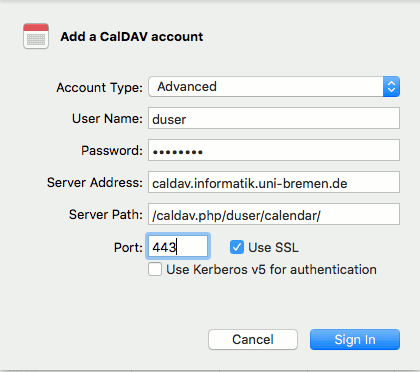The height and width of the screenshot is (372, 420).
Task: Click the 'Server Path:' label
Action: click(106, 215)
